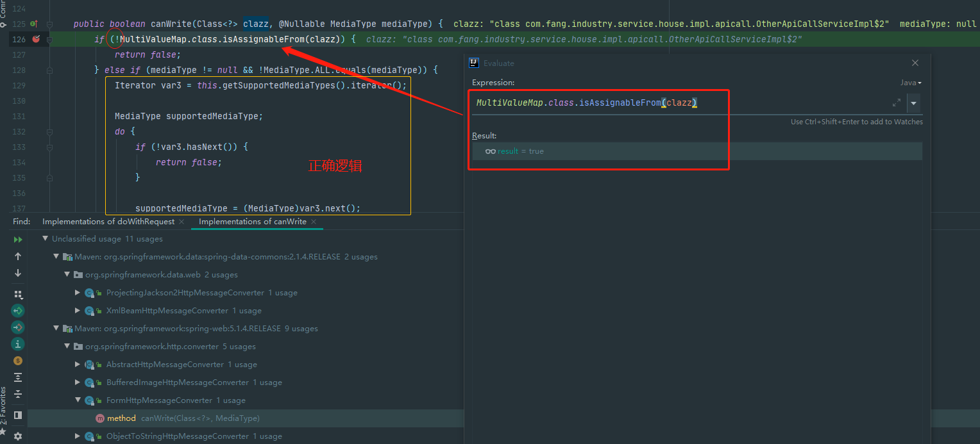Toggle the preview usages panel icon
The width and height of the screenshot is (980, 444).
18,415
